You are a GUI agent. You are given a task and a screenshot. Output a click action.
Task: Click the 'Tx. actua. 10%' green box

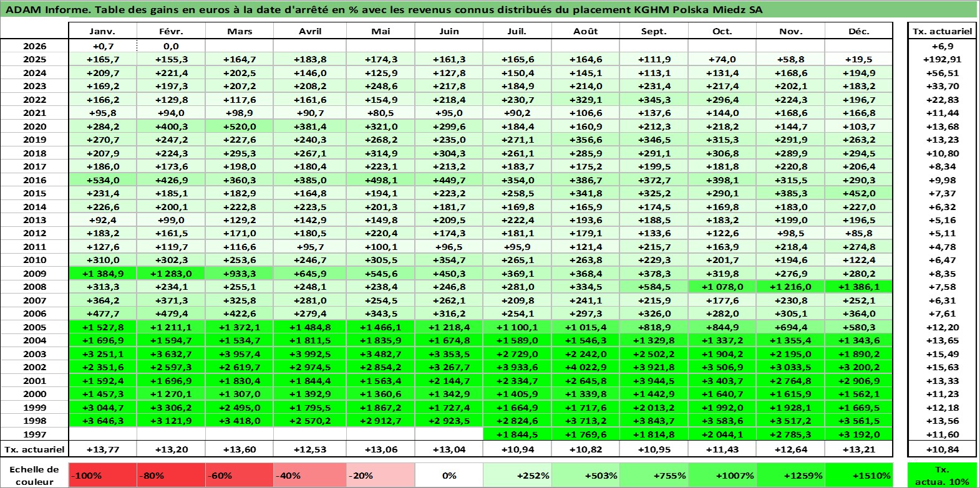pyautogui.click(x=942, y=475)
